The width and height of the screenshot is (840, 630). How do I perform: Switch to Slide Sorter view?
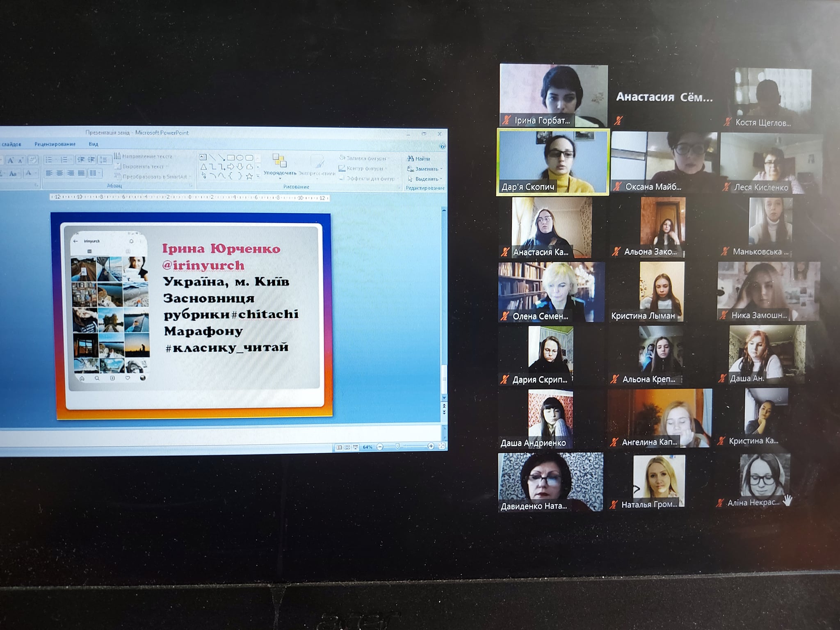[347, 447]
